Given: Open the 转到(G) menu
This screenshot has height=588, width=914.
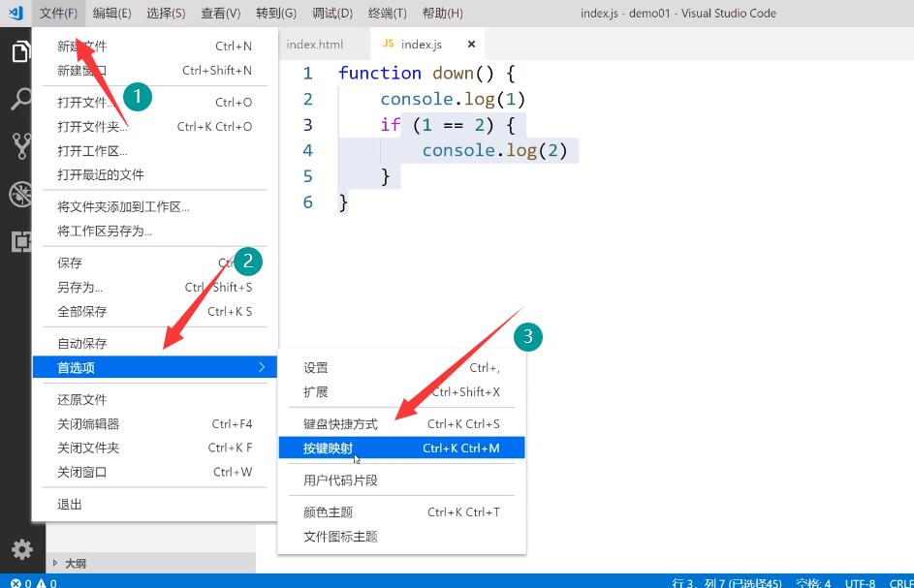Looking at the screenshot, I should pos(275,13).
